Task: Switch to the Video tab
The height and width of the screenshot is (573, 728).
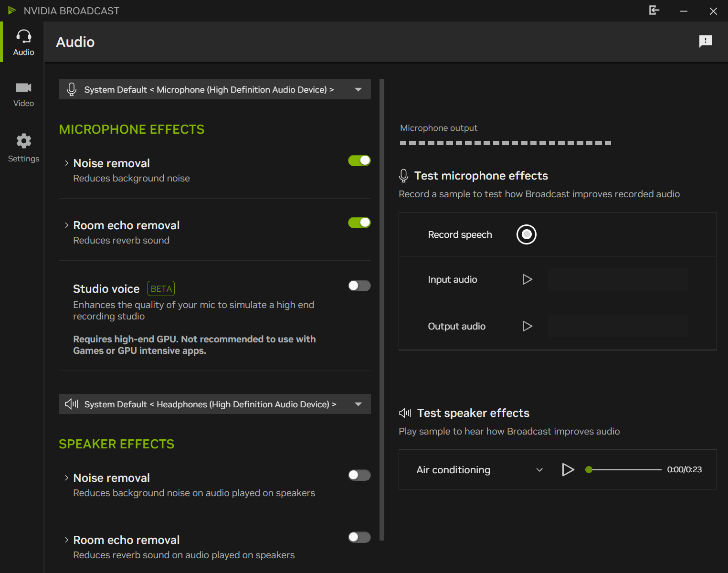Action: click(x=23, y=94)
